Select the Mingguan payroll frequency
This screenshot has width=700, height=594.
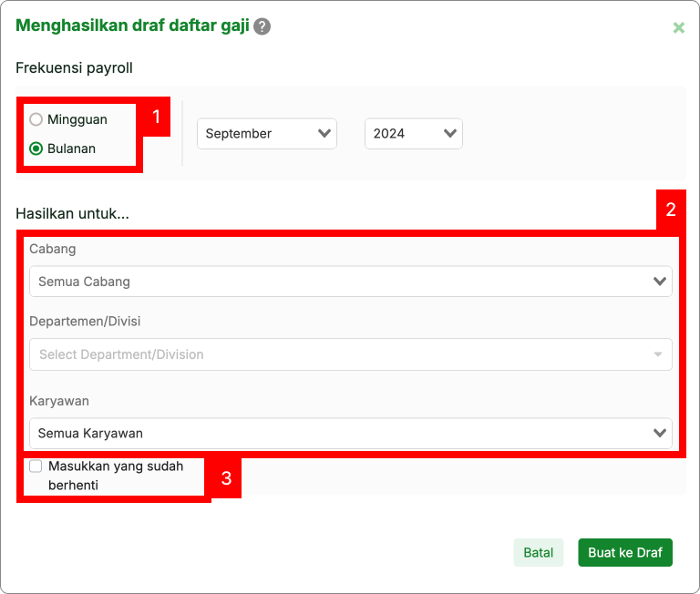pos(36,119)
